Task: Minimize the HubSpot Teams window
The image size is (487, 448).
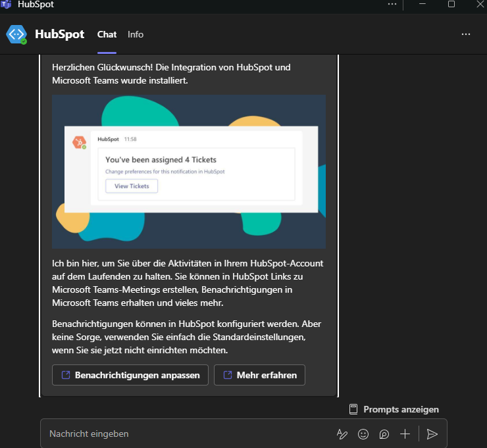Action: (422, 4)
